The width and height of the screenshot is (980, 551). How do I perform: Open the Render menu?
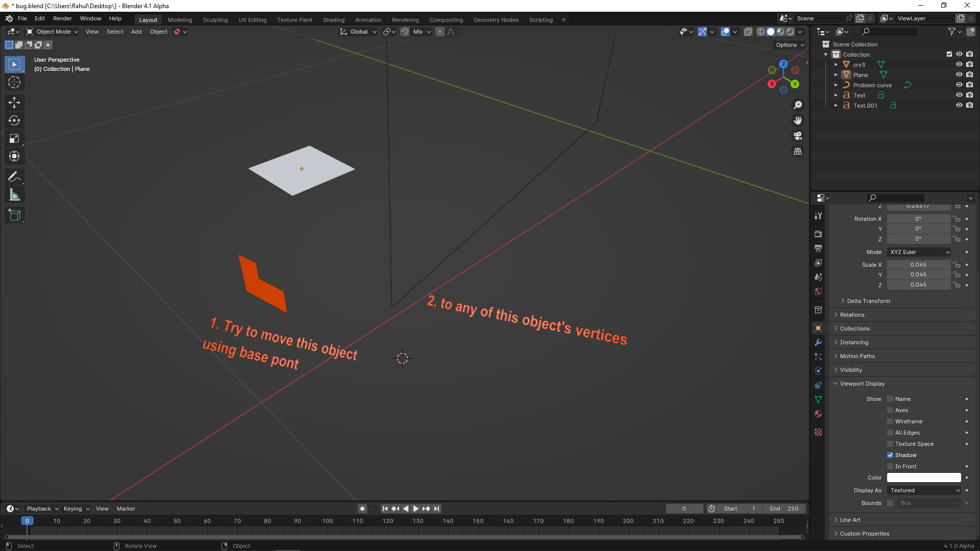tap(62, 18)
